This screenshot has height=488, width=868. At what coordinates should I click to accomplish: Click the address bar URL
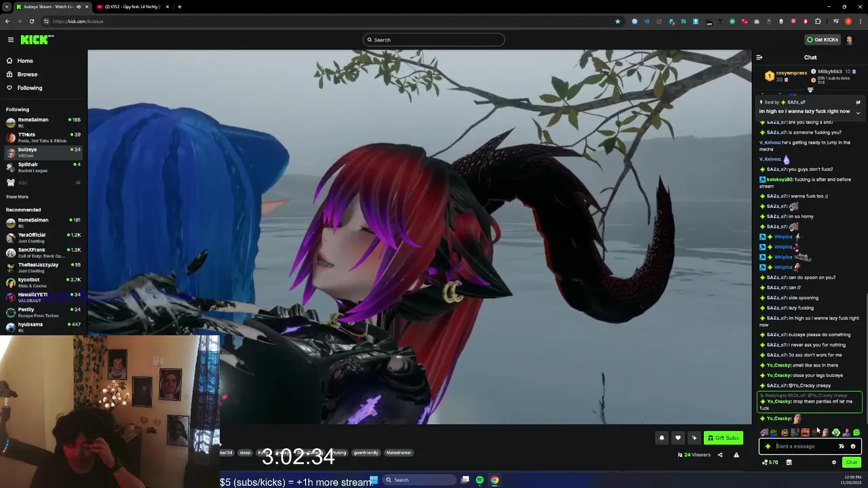pos(78,21)
